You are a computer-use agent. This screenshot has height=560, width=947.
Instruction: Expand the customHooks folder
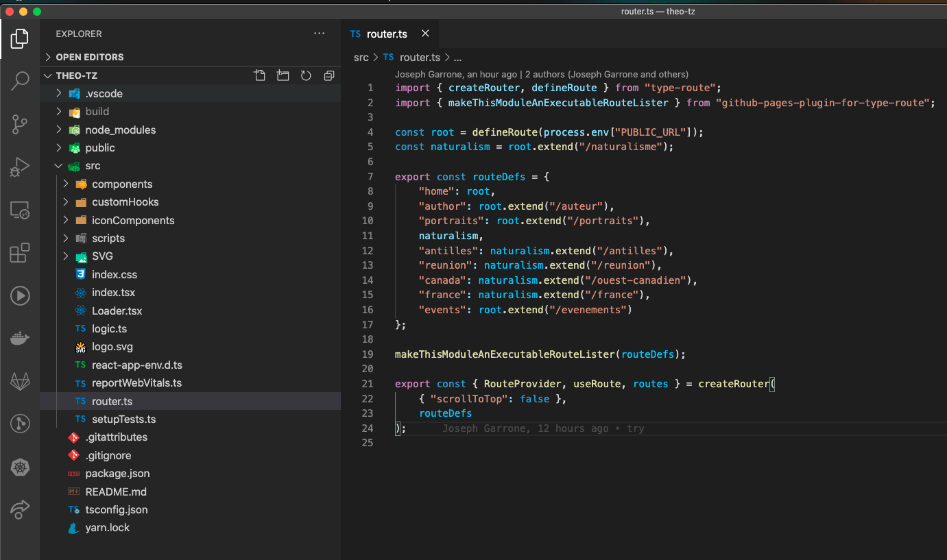coord(190,202)
